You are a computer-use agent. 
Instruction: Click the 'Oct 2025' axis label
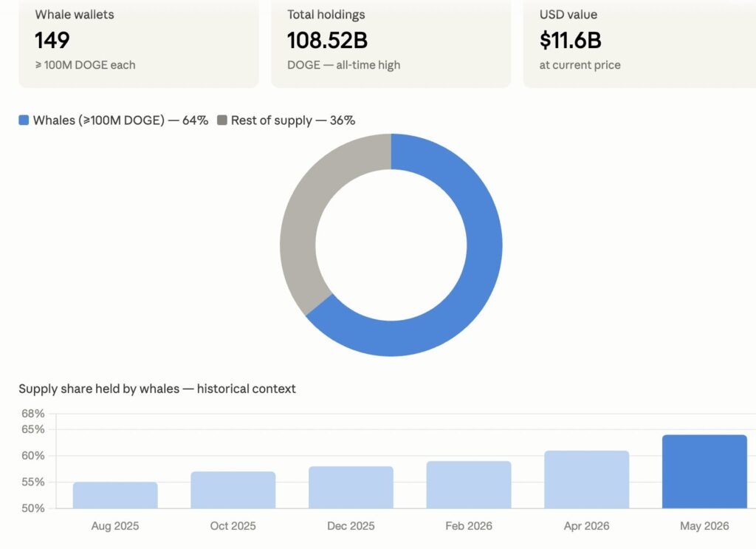coord(233,526)
